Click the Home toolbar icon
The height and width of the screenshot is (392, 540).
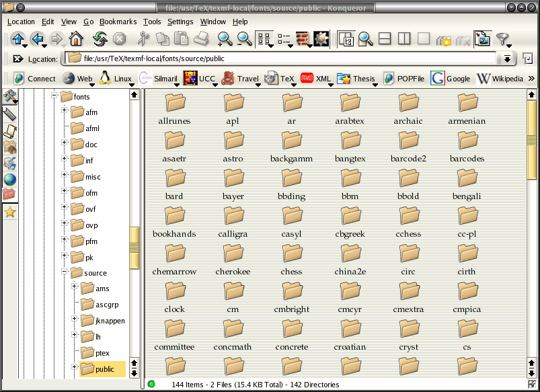pyautogui.click(x=76, y=38)
